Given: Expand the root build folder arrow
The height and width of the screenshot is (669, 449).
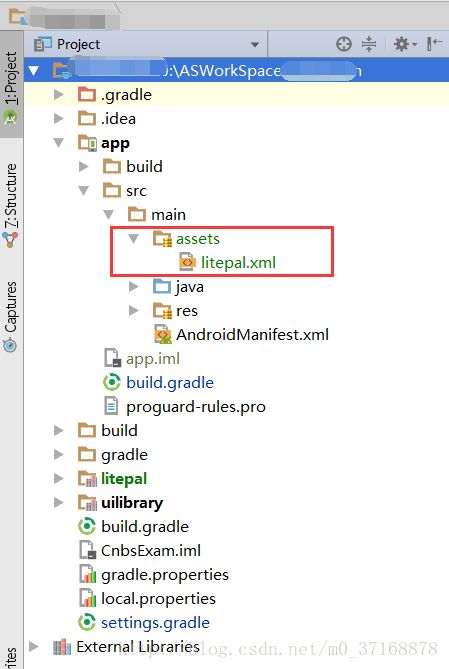Looking at the screenshot, I should [x=58, y=430].
